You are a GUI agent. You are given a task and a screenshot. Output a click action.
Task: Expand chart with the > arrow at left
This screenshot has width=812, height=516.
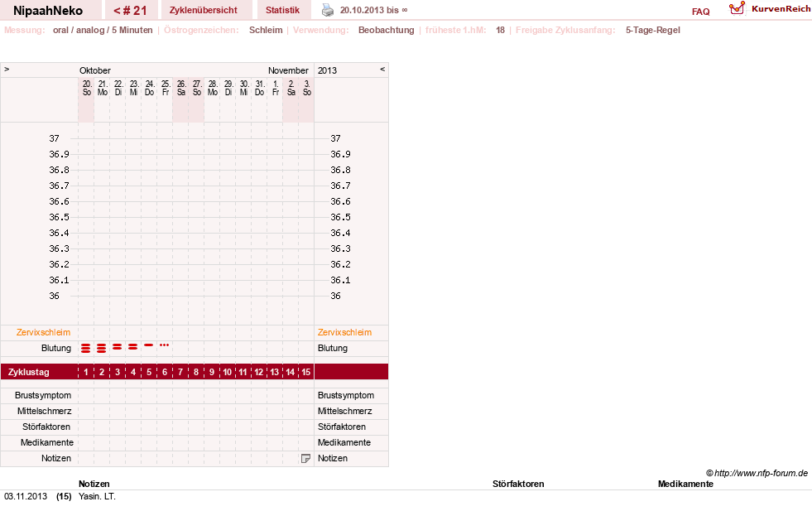[x=7, y=70]
